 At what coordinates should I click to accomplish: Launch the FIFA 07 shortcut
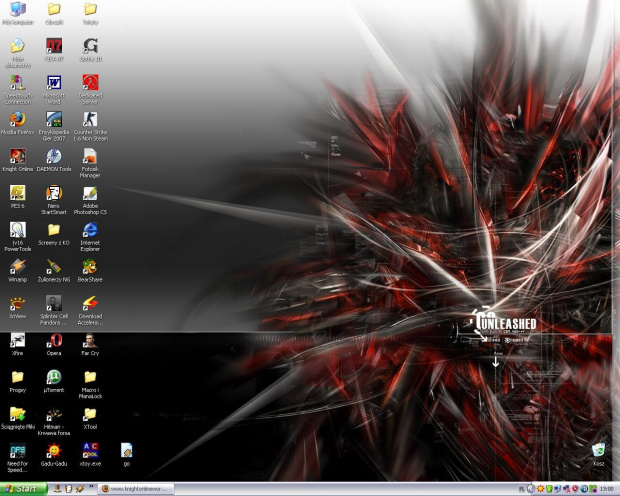coord(54,50)
